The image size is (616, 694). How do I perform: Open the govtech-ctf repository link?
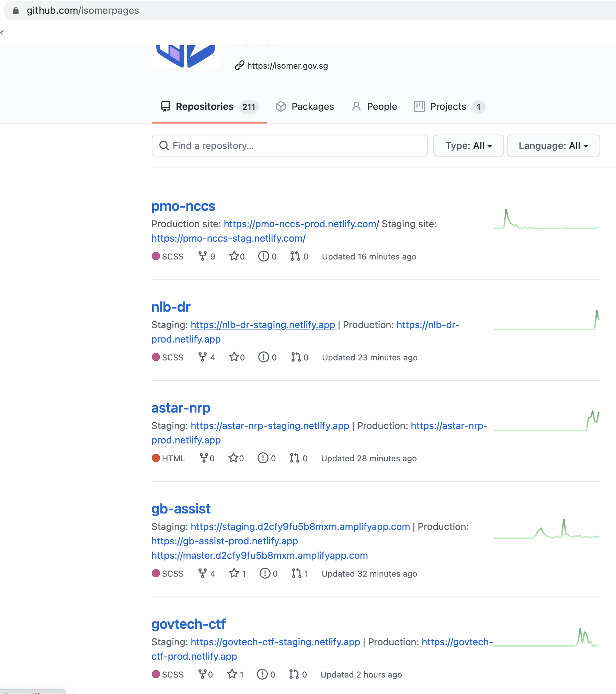(x=189, y=624)
